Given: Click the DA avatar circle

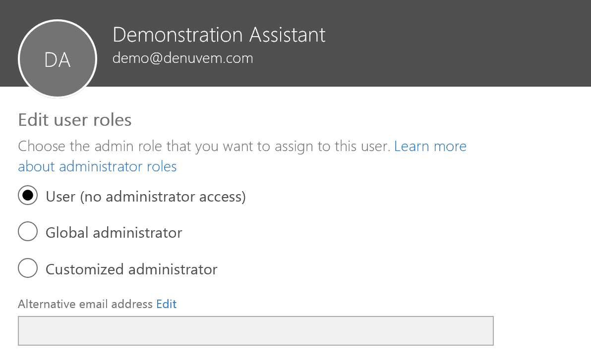Looking at the screenshot, I should pos(58,59).
